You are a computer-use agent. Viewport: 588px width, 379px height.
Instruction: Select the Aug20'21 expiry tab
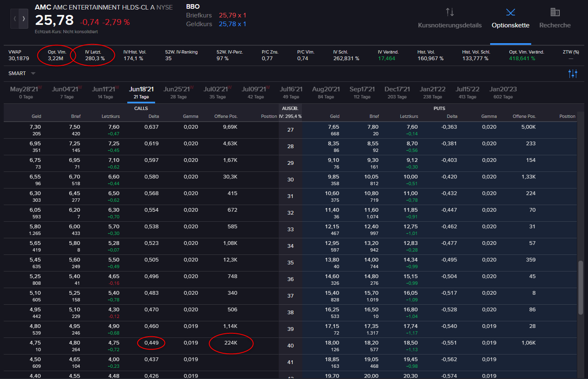[x=326, y=93]
